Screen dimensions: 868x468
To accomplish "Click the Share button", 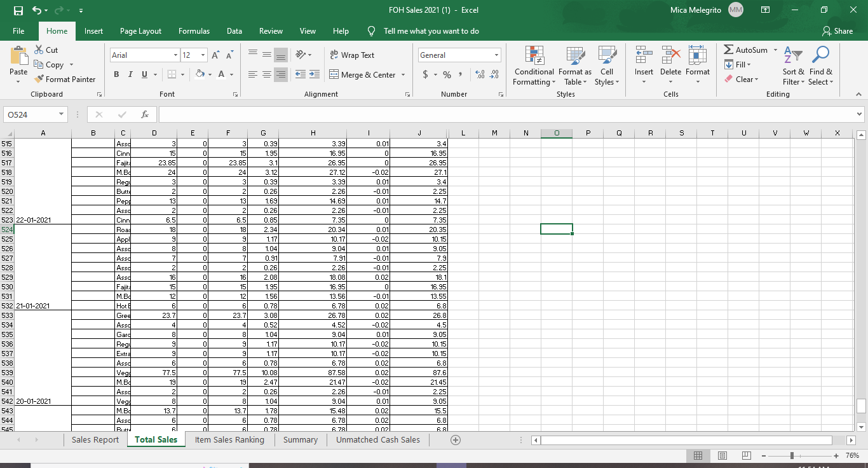I will coord(837,31).
